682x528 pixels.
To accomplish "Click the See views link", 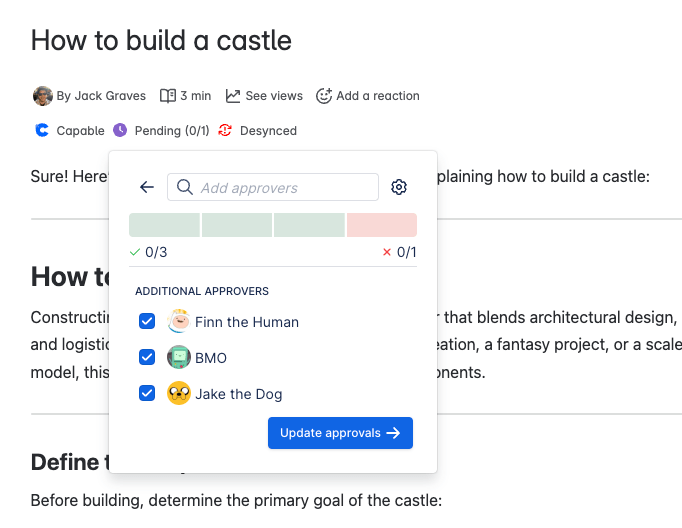I will (x=273, y=96).
